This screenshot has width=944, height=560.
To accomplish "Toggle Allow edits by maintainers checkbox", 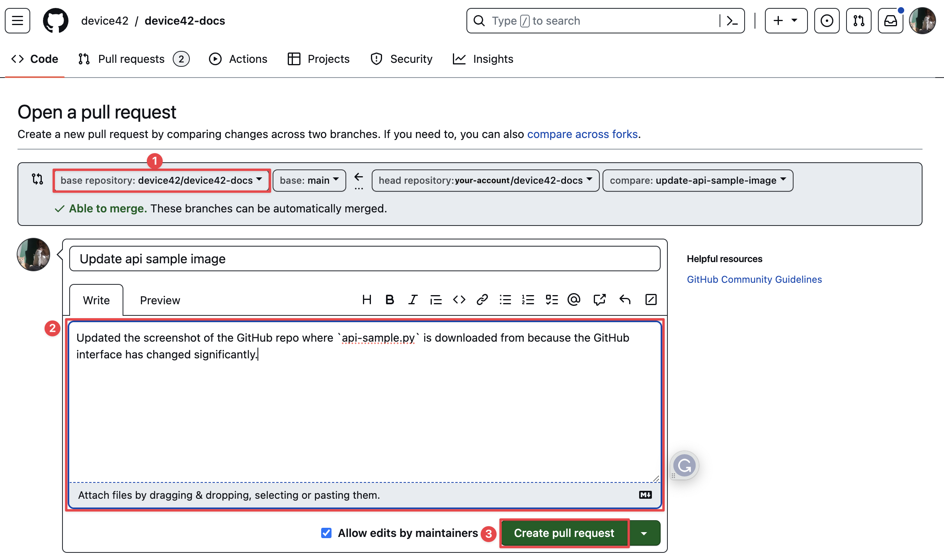I will (326, 533).
